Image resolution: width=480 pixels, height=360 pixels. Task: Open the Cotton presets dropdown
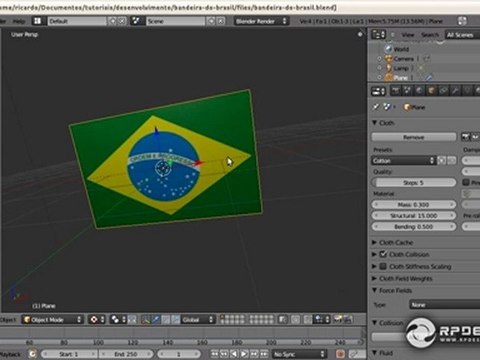(404, 161)
